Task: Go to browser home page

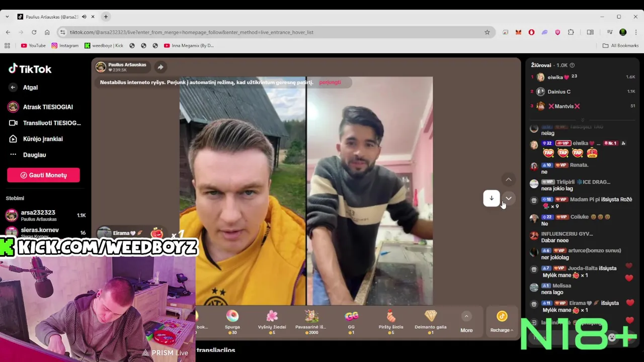Action: click(47, 32)
